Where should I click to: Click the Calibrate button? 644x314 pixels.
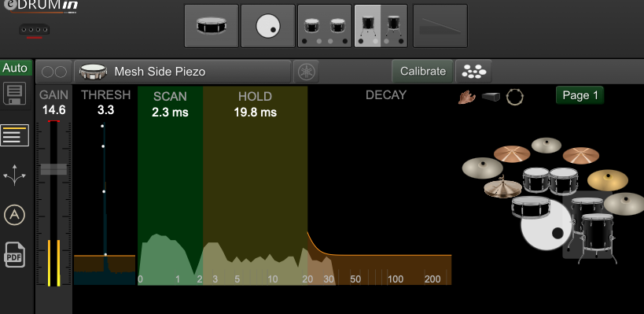pos(422,72)
